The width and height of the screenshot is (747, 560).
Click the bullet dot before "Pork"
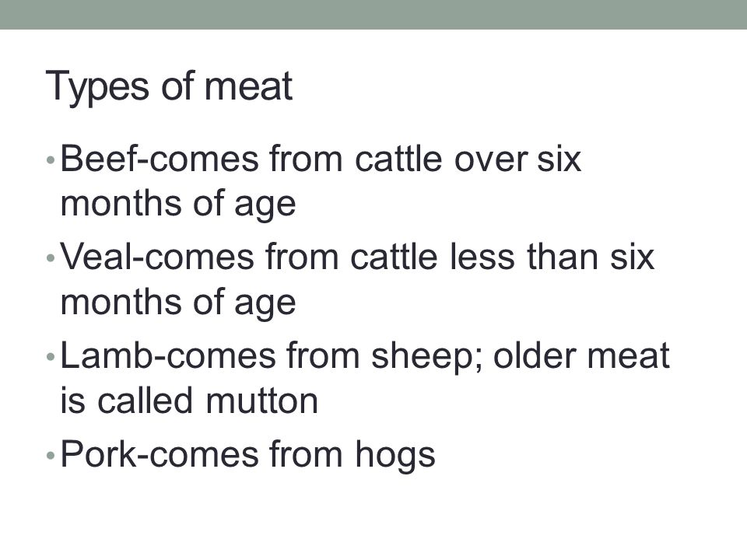tap(51, 456)
